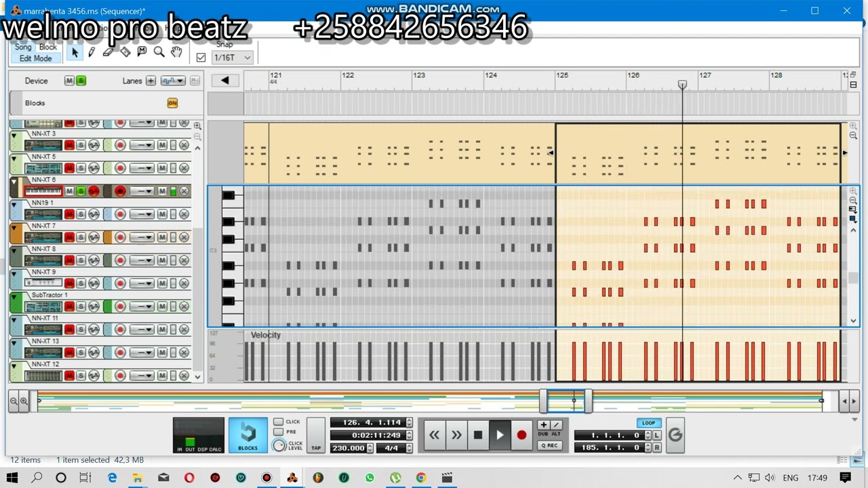Toggle the device Mute all button
This screenshot has width=868, height=488.
[x=69, y=81]
